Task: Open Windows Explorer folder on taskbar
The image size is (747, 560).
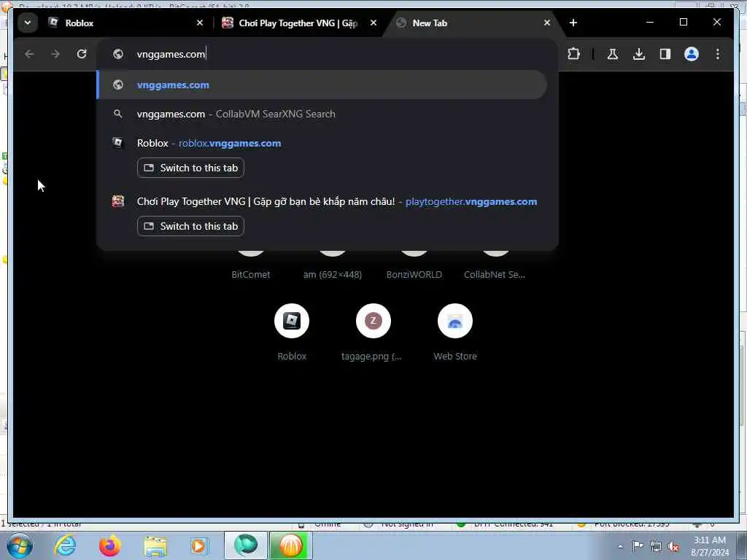Action: [155, 545]
